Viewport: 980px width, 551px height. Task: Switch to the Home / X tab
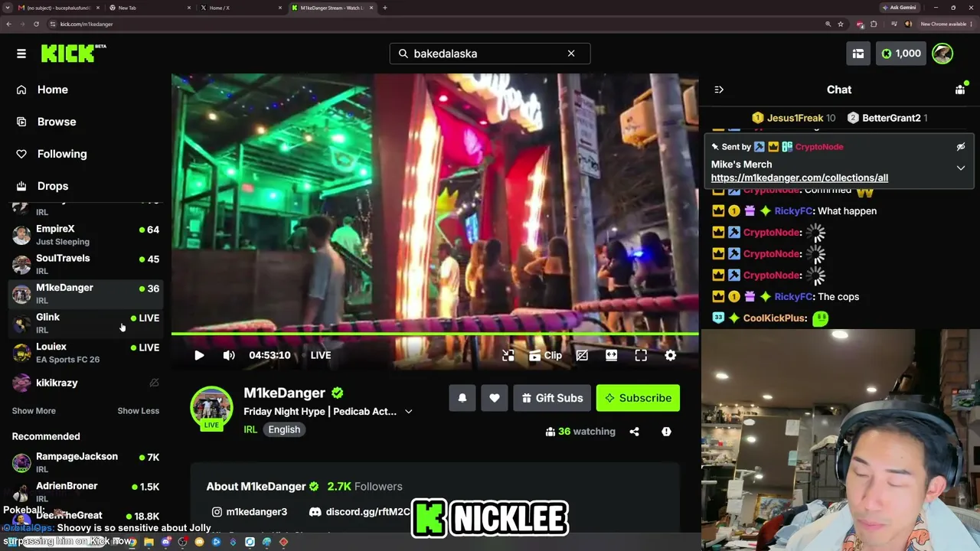pyautogui.click(x=240, y=8)
